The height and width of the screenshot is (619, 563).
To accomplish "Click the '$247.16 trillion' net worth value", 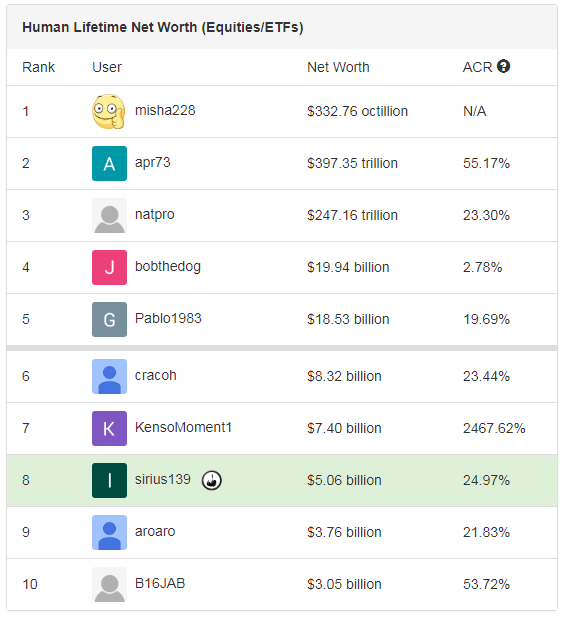I will pyautogui.click(x=352, y=216).
